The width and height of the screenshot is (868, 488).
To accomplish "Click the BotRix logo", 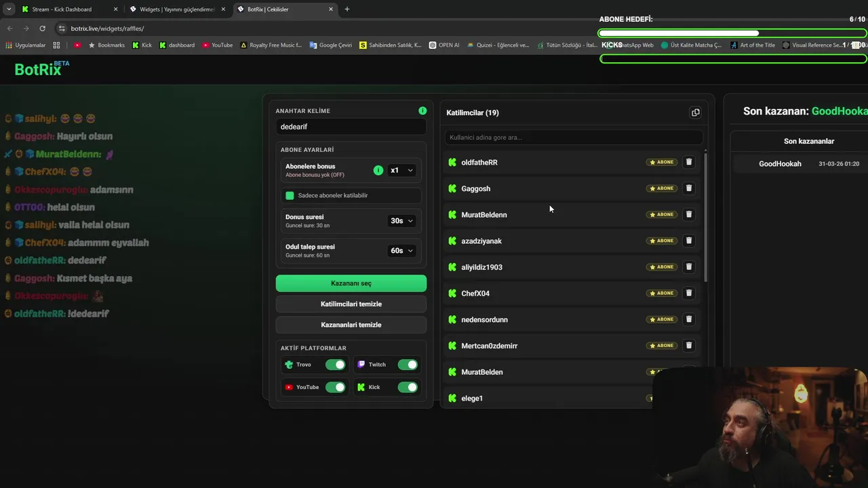I will pyautogui.click(x=42, y=68).
